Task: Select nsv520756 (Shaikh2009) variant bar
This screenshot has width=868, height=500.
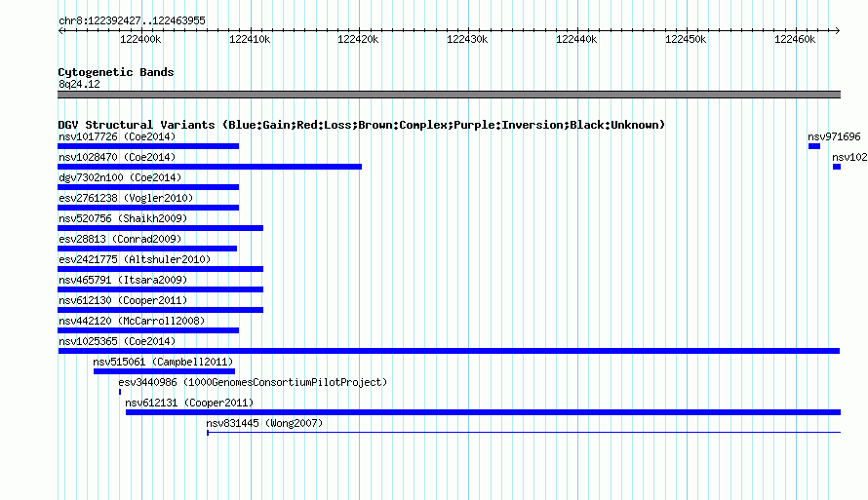Action: pos(161,228)
